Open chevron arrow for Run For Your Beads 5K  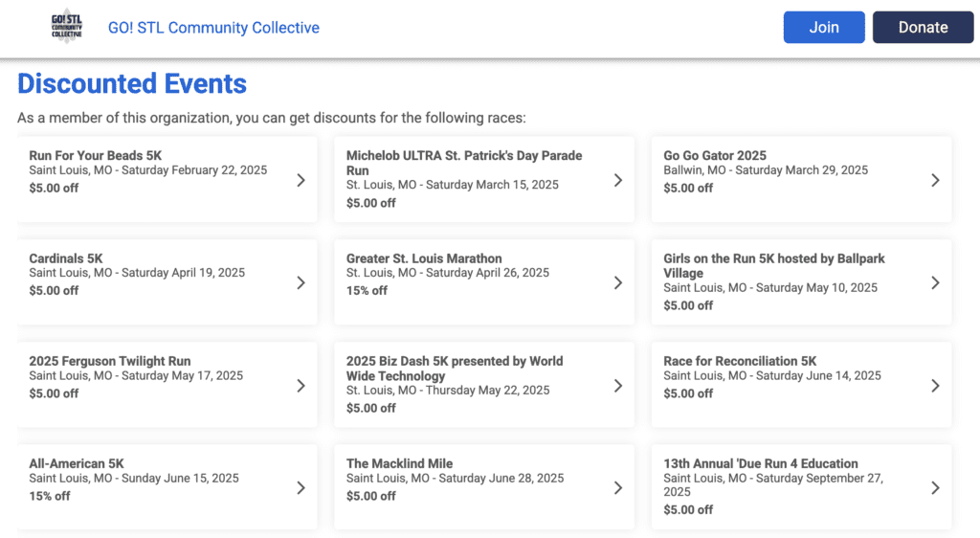click(301, 180)
